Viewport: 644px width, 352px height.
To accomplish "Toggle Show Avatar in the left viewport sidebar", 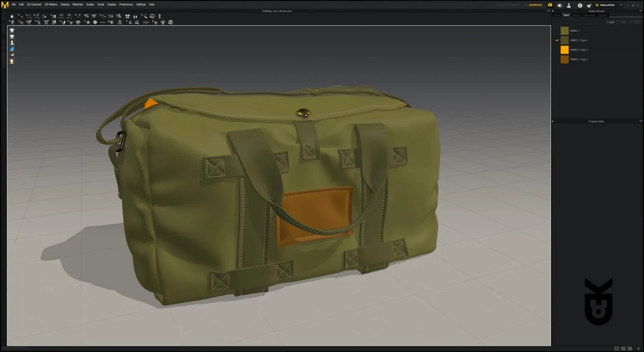I will point(12,42).
